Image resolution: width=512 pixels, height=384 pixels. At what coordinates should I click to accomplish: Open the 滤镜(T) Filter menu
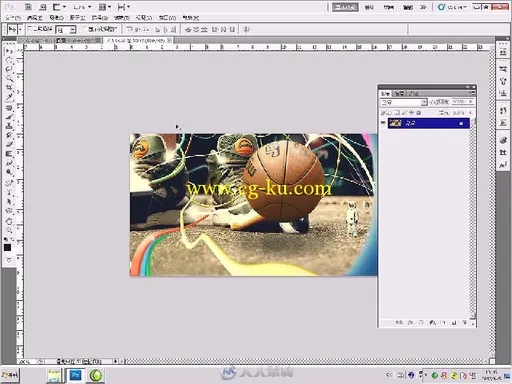pyautogui.click(x=122, y=18)
